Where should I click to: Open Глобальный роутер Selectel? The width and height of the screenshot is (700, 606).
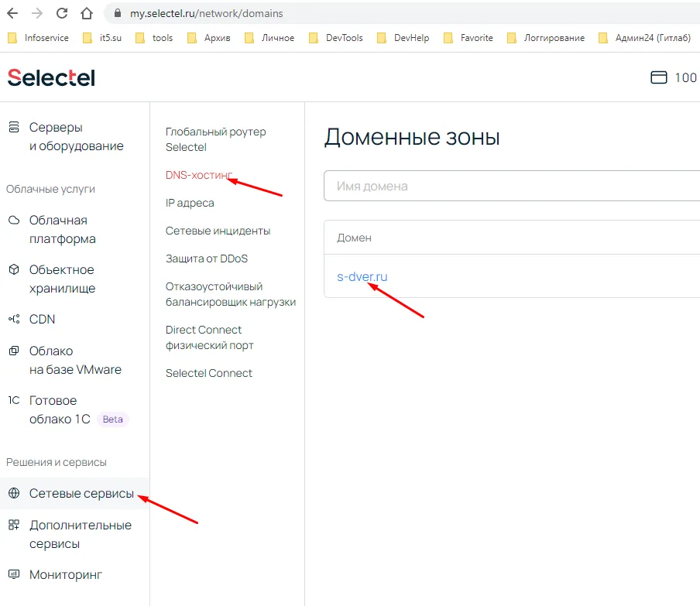[x=215, y=139]
